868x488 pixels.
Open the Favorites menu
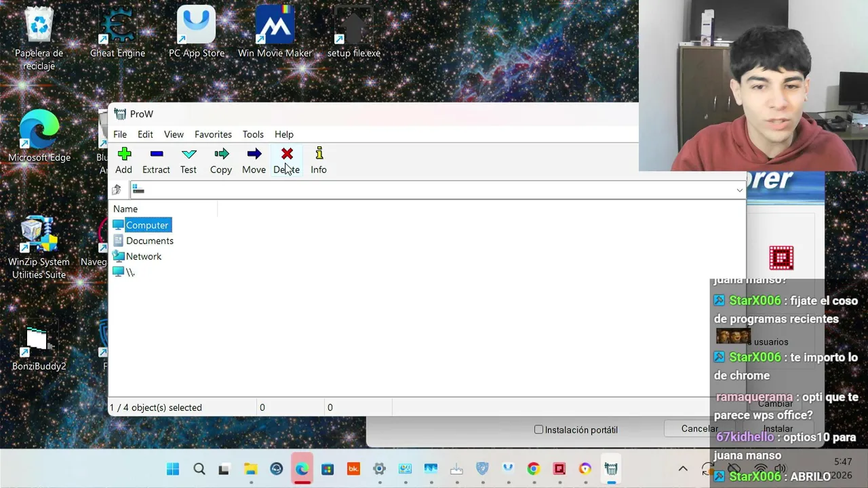coord(213,134)
